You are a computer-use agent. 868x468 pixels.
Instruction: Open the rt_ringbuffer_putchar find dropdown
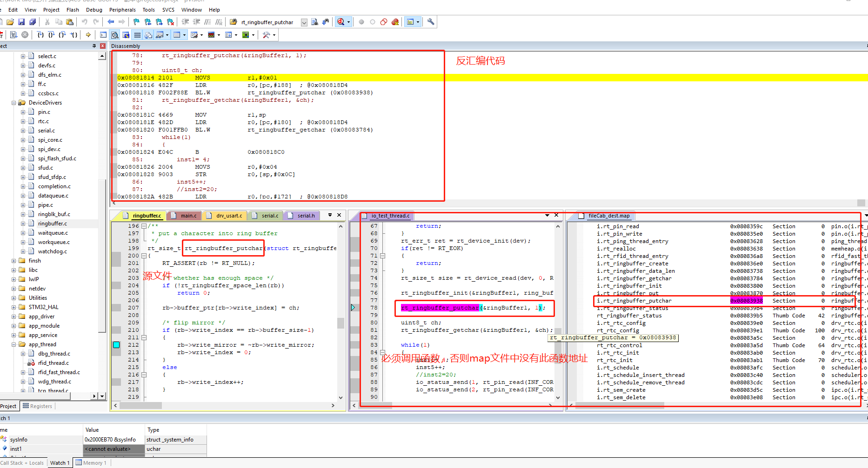pyautogui.click(x=304, y=22)
